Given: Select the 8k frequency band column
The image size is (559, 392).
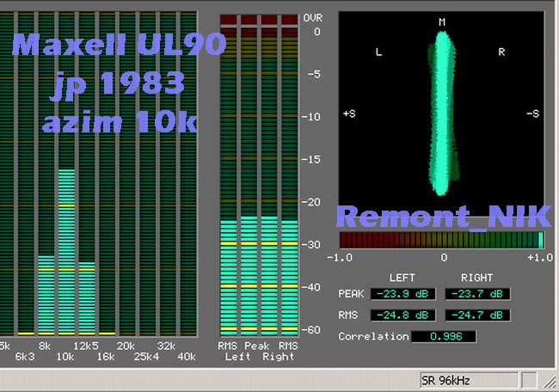Looking at the screenshot, I should 46,294.
